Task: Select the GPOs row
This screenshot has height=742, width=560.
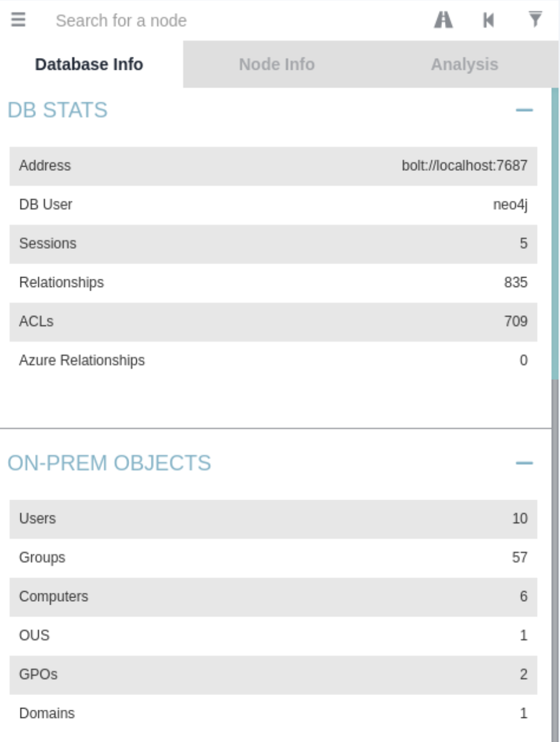Action: pyautogui.click(x=273, y=674)
